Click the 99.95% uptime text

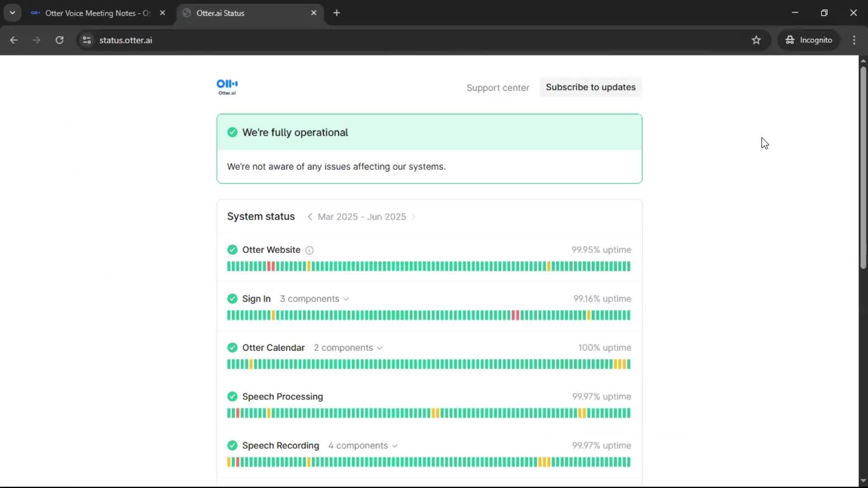click(601, 250)
